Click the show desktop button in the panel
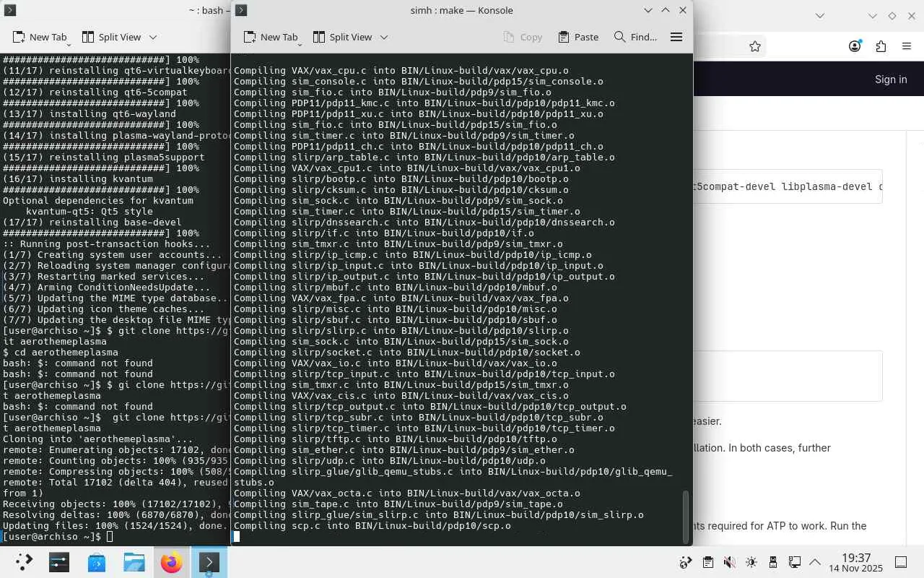924x578 pixels. pos(901,562)
